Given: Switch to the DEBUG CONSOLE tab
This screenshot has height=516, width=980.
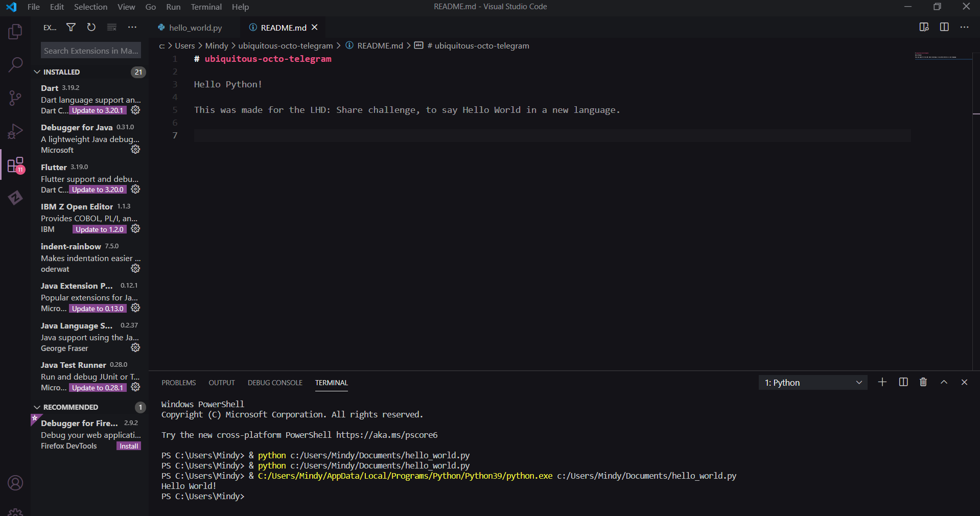Looking at the screenshot, I should 275,383.
